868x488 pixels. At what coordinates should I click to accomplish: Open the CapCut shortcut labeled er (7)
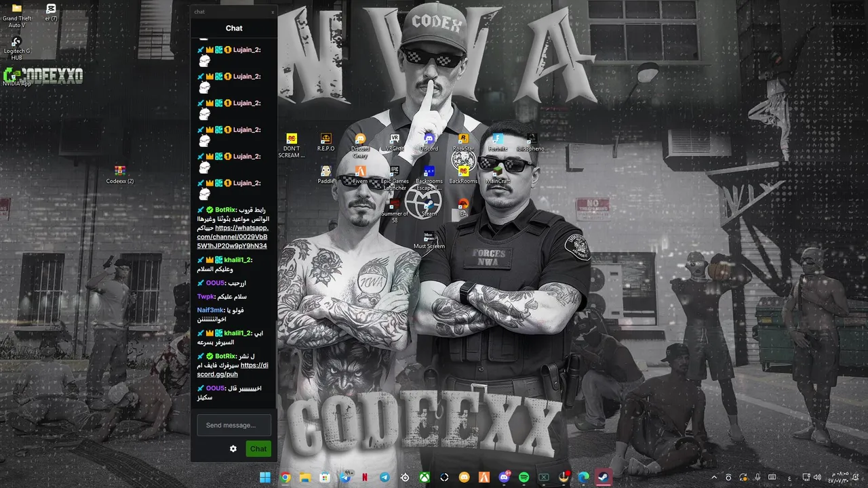(x=51, y=12)
